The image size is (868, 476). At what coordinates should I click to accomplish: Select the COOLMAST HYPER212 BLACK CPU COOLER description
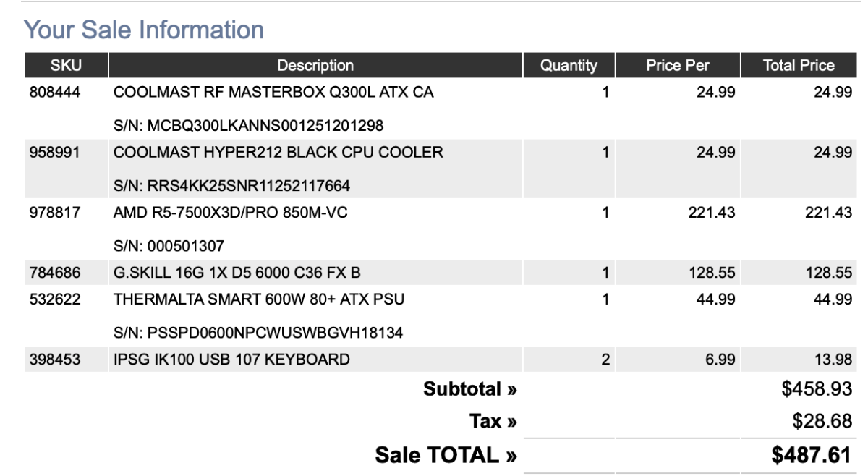[278, 153]
